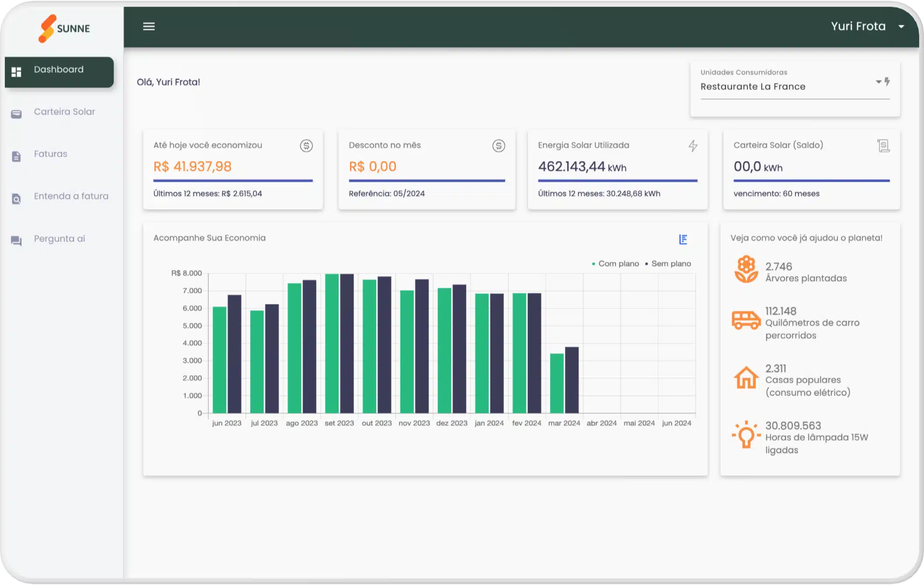Click the R$ 8.000 axis label
This screenshot has height=585, width=924.
tap(187, 273)
